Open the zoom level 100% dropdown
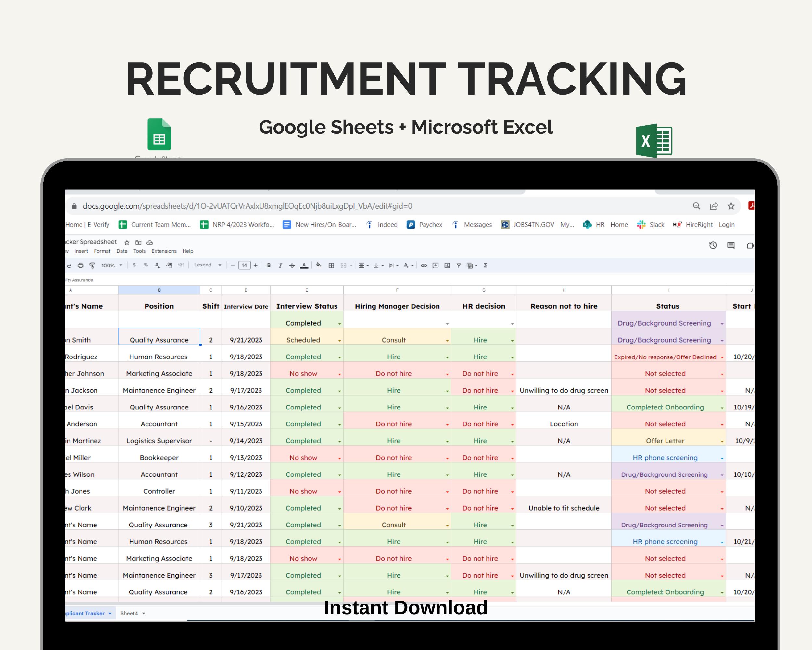This screenshot has width=812, height=650. [111, 265]
